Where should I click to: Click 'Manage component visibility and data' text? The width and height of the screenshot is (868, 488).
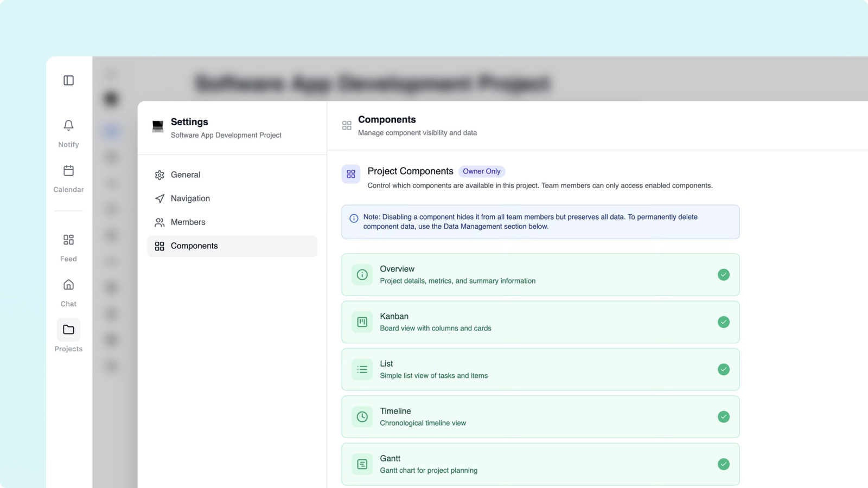click(x=418, y=133)
